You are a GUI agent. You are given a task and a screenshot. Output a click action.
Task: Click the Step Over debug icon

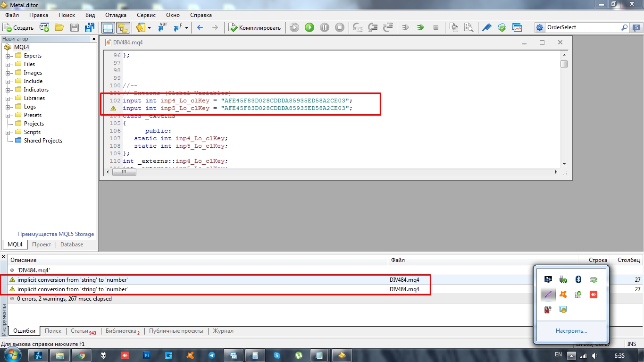(x=373, y=27)
